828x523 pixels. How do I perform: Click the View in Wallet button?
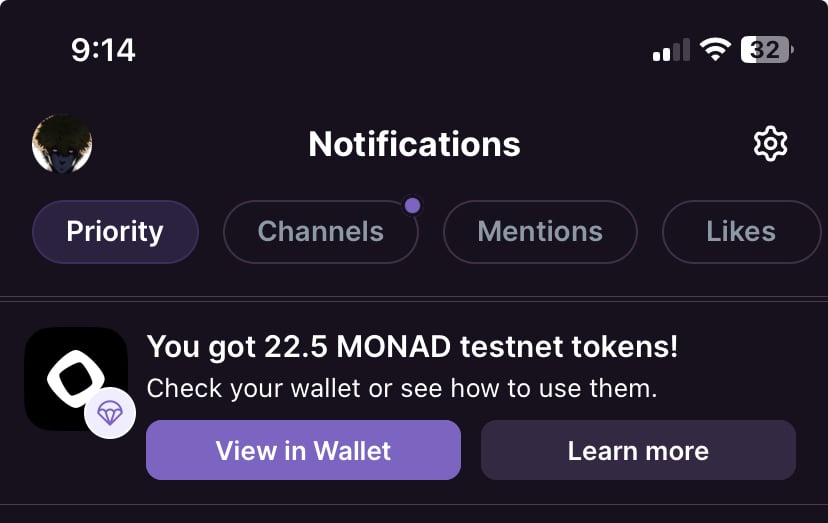pyautogui.click(x=303, y=450)
